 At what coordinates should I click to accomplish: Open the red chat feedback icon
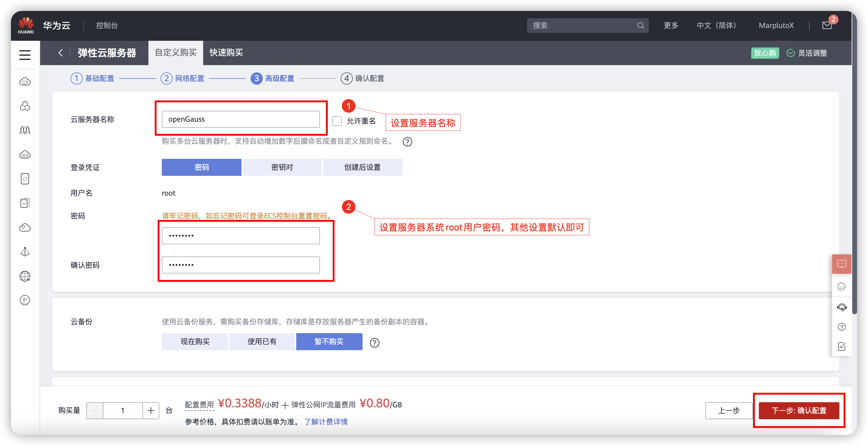click(x=841, y=264)
